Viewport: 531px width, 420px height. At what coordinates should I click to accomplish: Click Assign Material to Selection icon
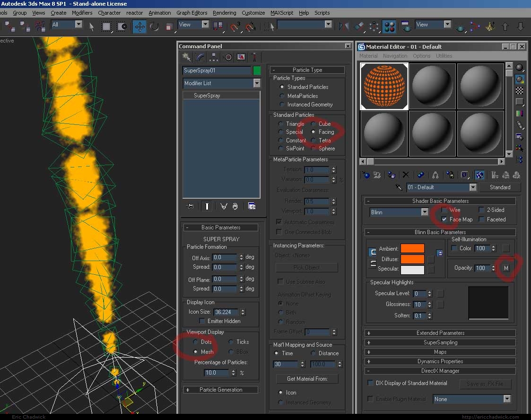(x=391, y=175)
